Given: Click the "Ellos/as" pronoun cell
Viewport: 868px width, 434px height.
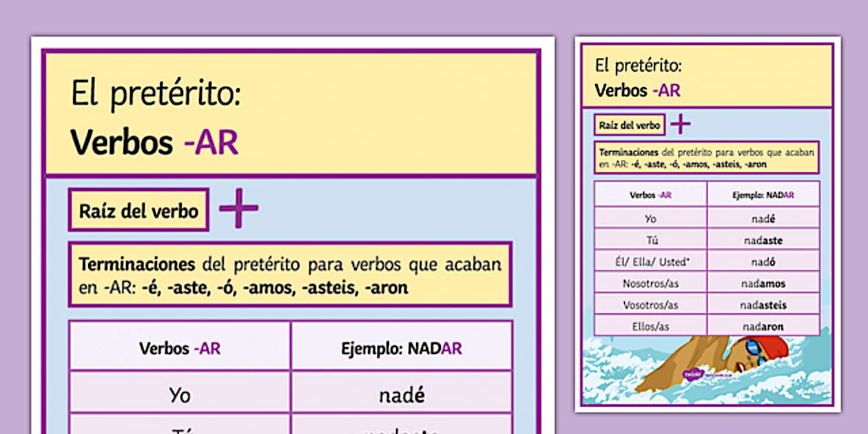Looking at the screenshot, I should tap(650, 326).
